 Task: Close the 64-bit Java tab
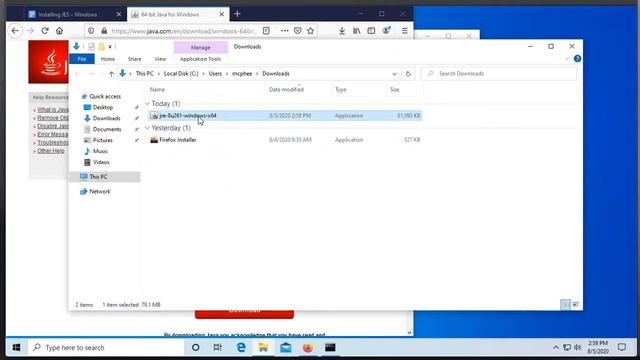222,14
